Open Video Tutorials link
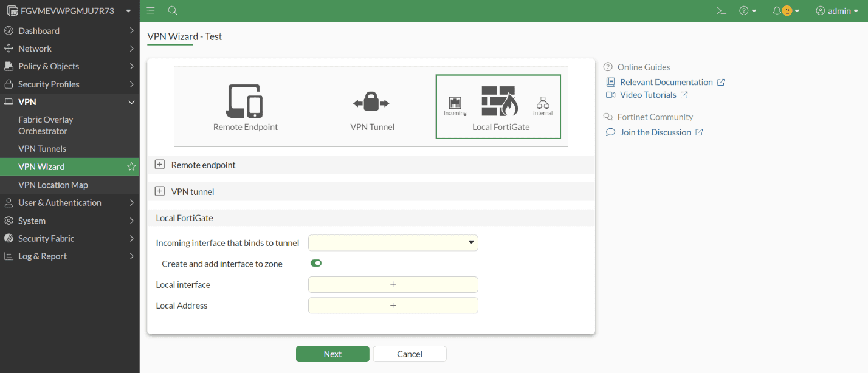Image resolution: width=868 pixels, height=373 pixels. point(648,95)
